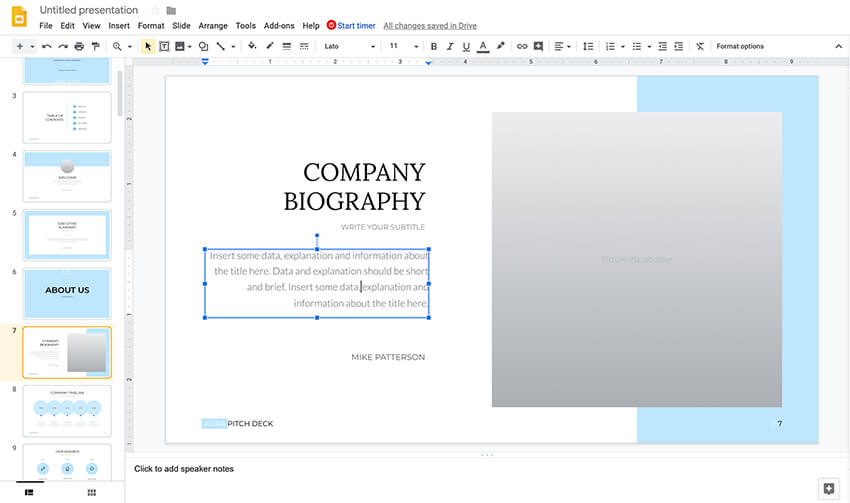This screenshot has width=850, height=503.
Task: Select the Paint format tool
Action: 95,46
